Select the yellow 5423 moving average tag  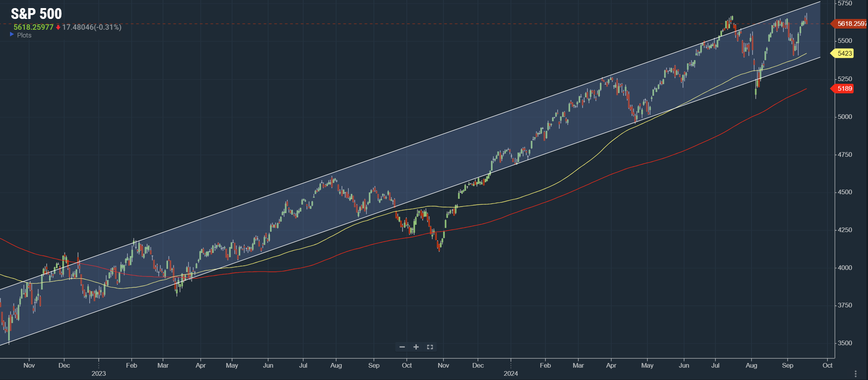(842, 53)
